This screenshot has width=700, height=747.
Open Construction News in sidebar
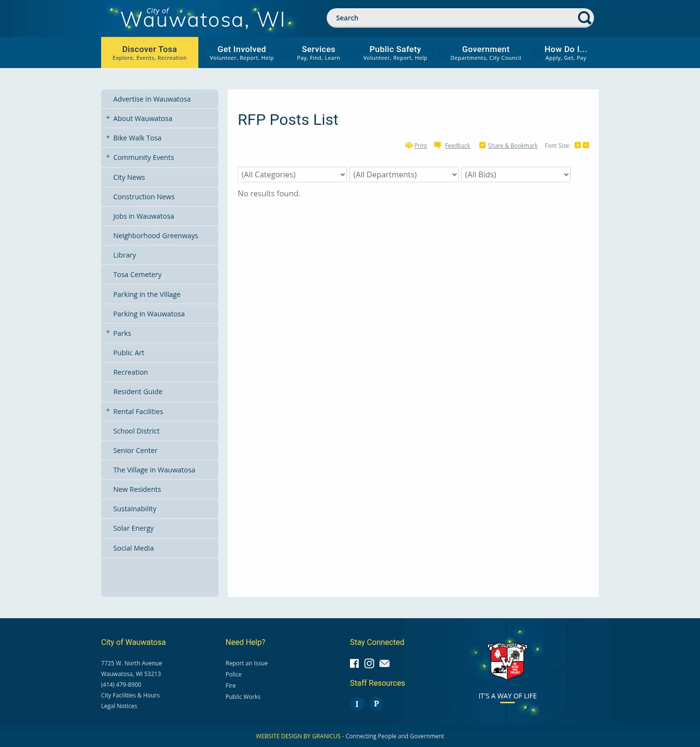pyautogui.click(x=159, y=197)
